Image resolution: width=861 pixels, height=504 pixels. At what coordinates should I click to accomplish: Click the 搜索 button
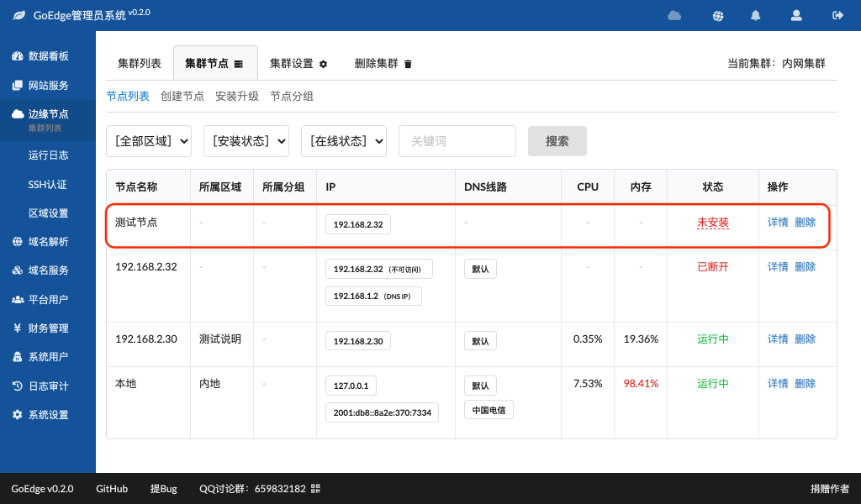tap(557, 141)
